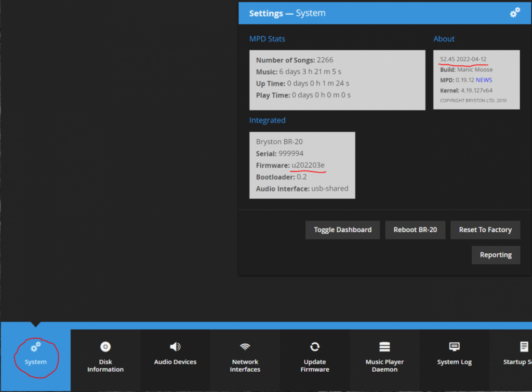Click the About heading
This screenshot has width=532, height=392.
(x=444, y=38)
